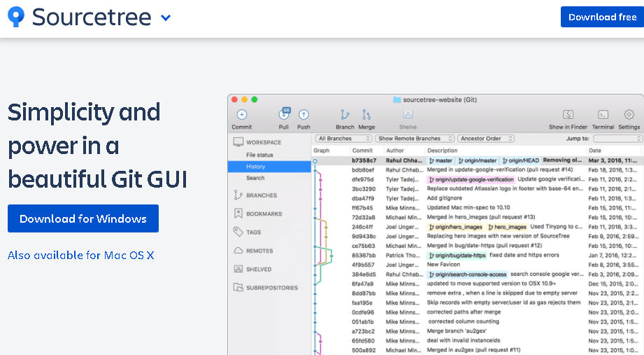Open the Terminal toolbar icon

click(x=603, y=115)
